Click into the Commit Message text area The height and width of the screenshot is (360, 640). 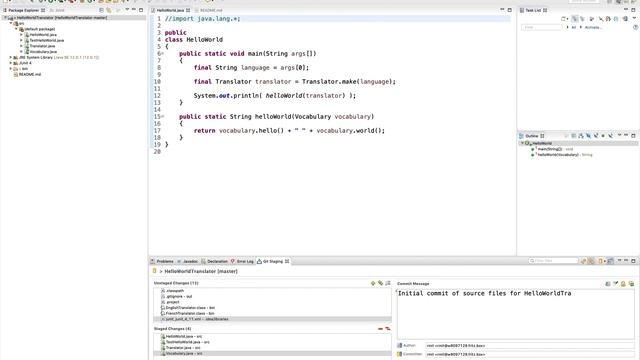click(516, 314)
